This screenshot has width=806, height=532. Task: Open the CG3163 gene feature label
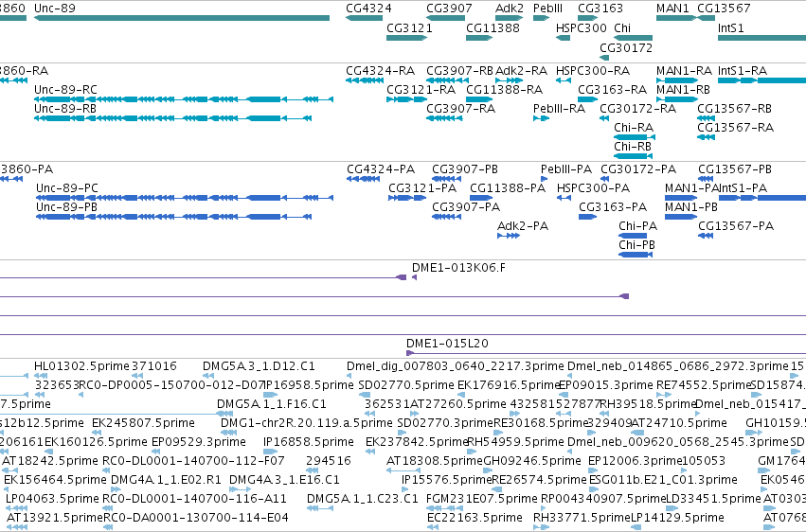pyautogui.click(x=600, y=9)
